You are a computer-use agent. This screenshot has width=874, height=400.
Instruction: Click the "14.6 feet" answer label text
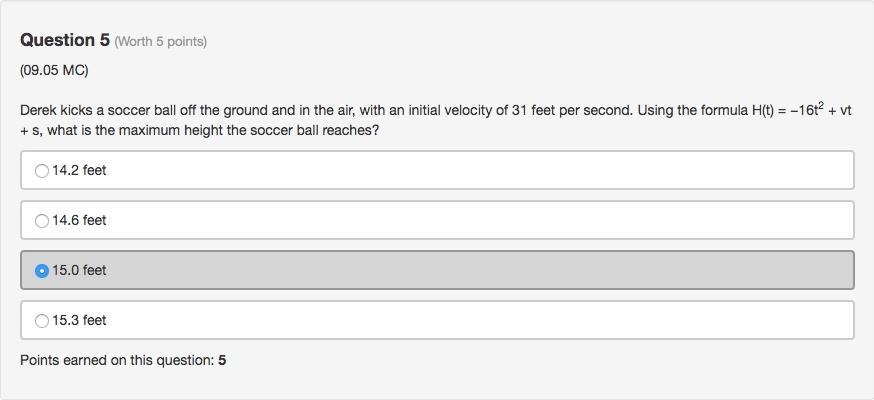tap(79, 220)
